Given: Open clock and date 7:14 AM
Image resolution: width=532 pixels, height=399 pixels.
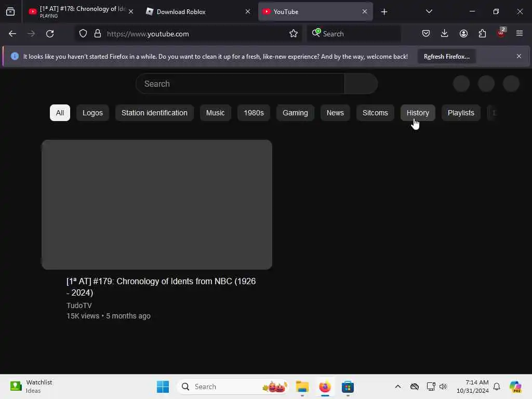Looking at the screenshot, I should coord(473,387).
